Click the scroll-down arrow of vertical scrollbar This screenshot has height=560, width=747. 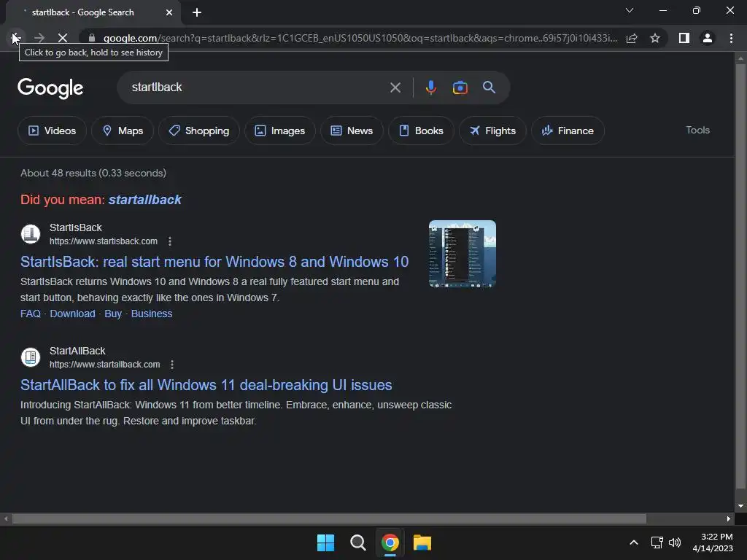(740, 506)
